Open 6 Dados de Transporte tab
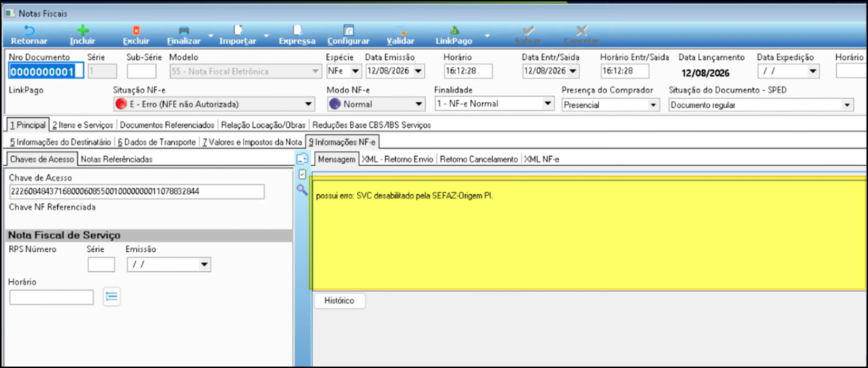 157,142
